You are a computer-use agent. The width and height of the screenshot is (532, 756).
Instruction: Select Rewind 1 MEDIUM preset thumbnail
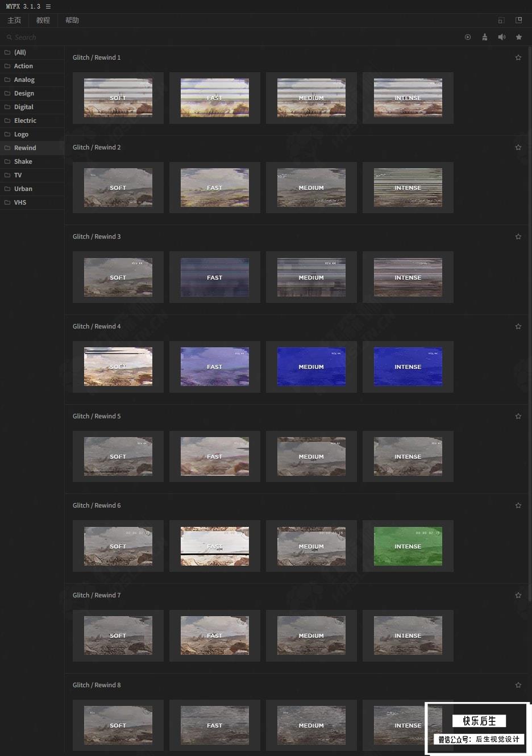tap(311, 98)
